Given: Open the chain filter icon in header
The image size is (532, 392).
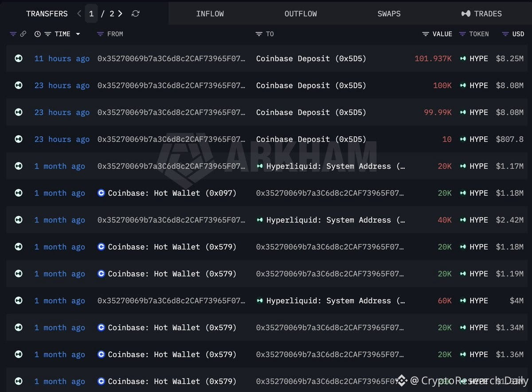Looking at the screenshot, I should click(13, 34).
